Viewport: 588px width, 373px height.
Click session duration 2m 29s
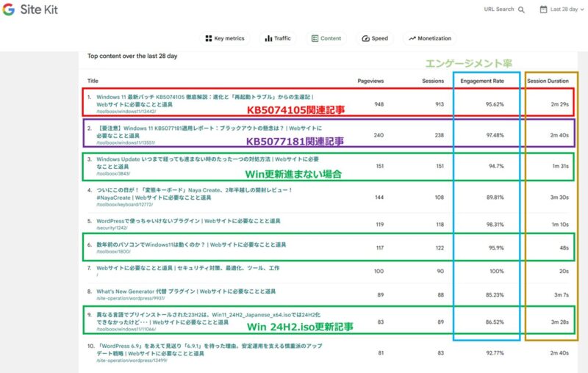click(x=559, y=104)
